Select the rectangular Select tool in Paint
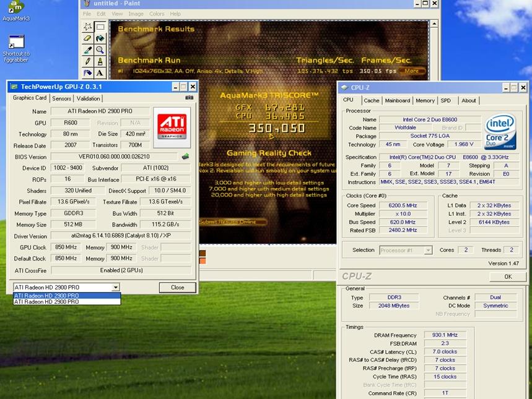Viewport: 532px width, 399px height. [x=100, y=27]
